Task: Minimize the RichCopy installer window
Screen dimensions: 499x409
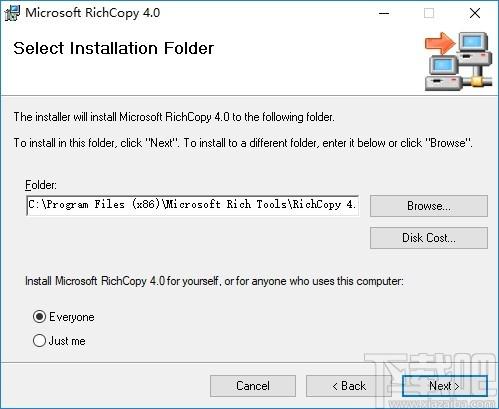Action: (x=384, y=13)
